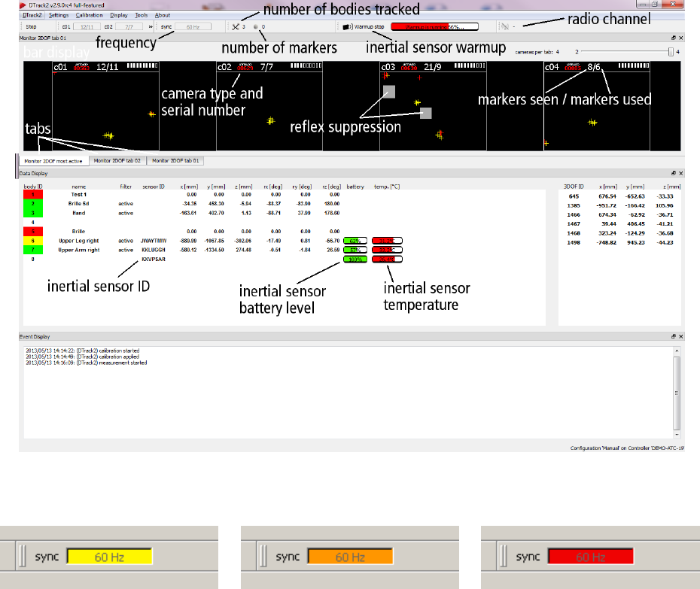Image resolution: width=700 pixels, height=589 pixels.
Task: Click the red body ID 5 status cell
Action: [x=33, y=232]
